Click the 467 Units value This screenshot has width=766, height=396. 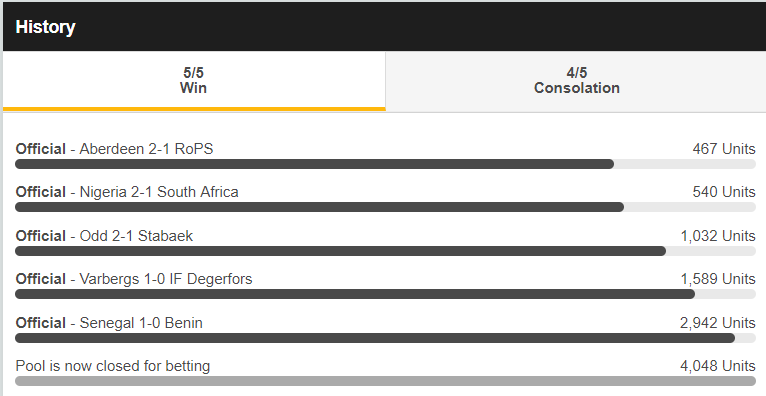tap(724, 149)
